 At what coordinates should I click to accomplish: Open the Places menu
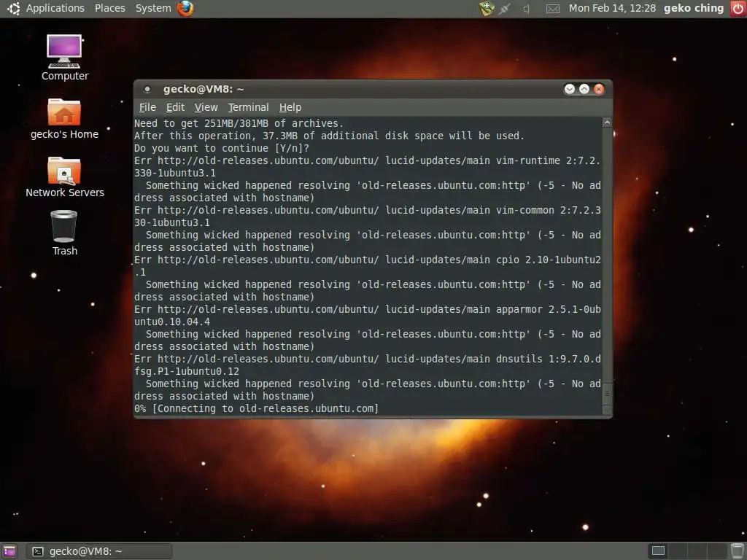click(109, 8)
